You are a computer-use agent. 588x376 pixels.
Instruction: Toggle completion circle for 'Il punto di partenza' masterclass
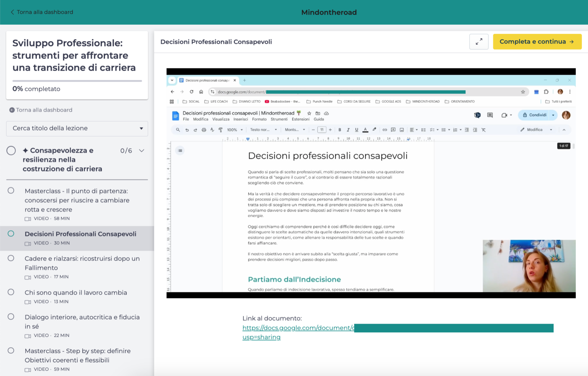[11, 191]
